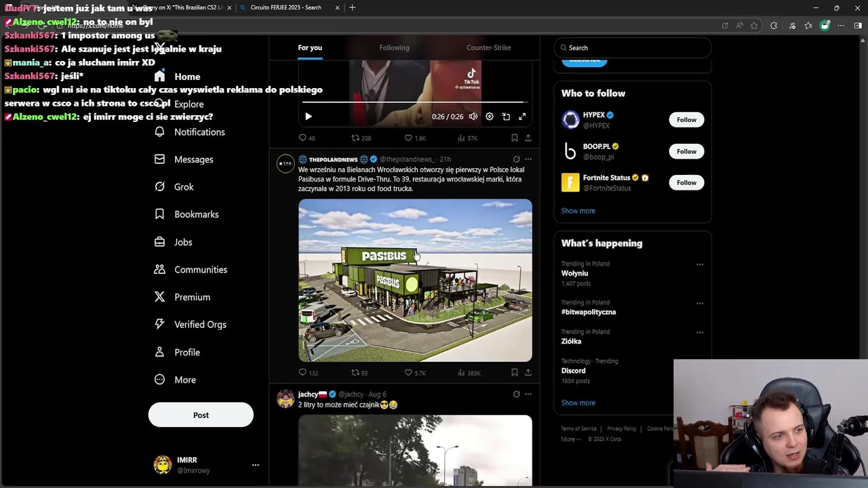Open Grok from the sidebar
The image size is (868, 488).
coord(183,187)
